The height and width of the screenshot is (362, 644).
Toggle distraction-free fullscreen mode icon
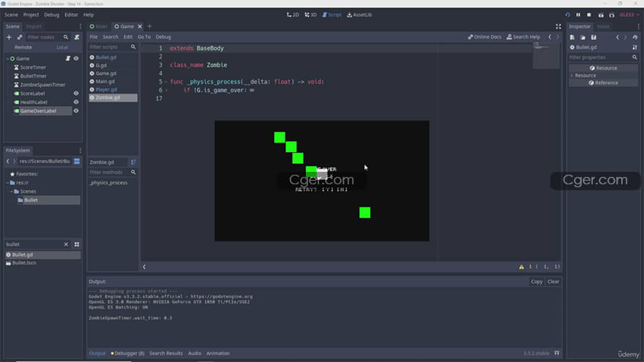558,26
